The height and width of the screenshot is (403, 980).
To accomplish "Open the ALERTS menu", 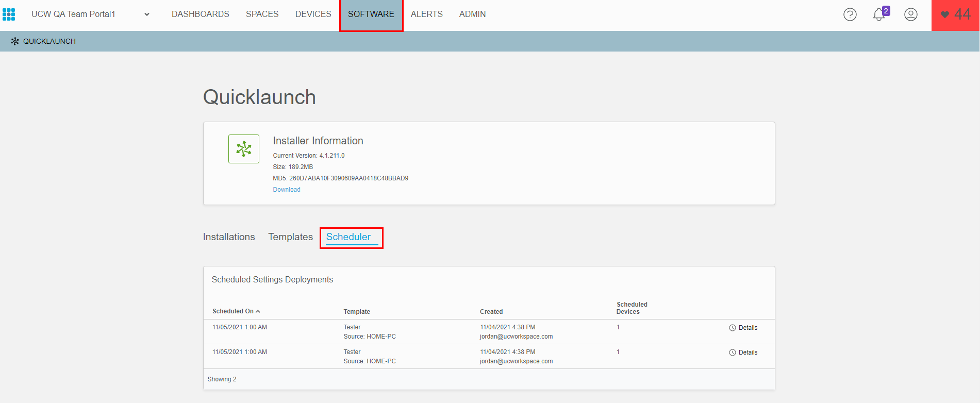I will tap(427, 14).
